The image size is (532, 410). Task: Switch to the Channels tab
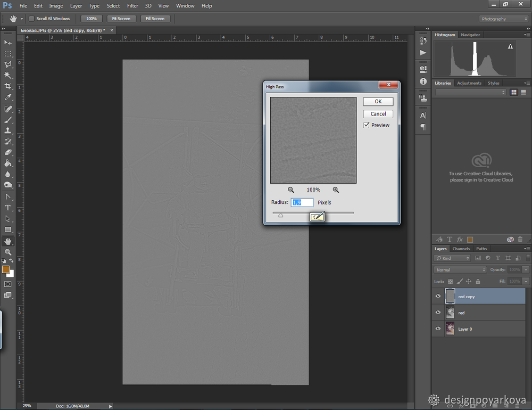pos(461,249)
